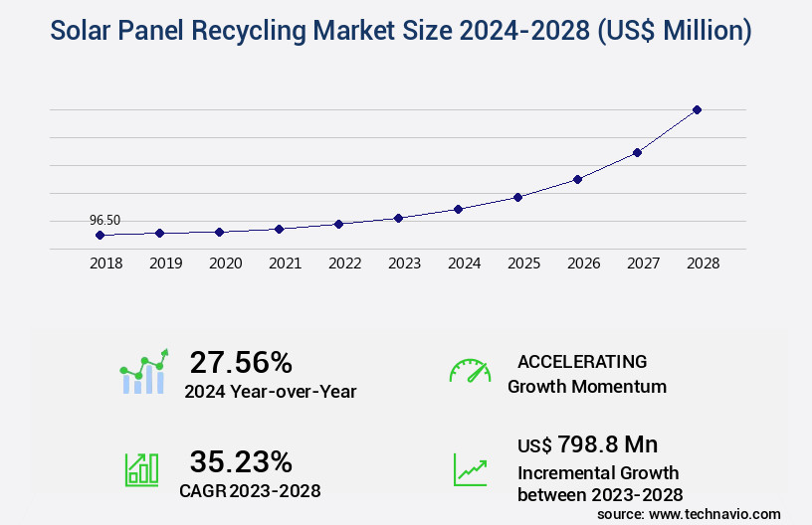Click the 2020 x-axis year label
Image resolution: width=812 pixels, height=525 pixels.
(x=225, y=263)
